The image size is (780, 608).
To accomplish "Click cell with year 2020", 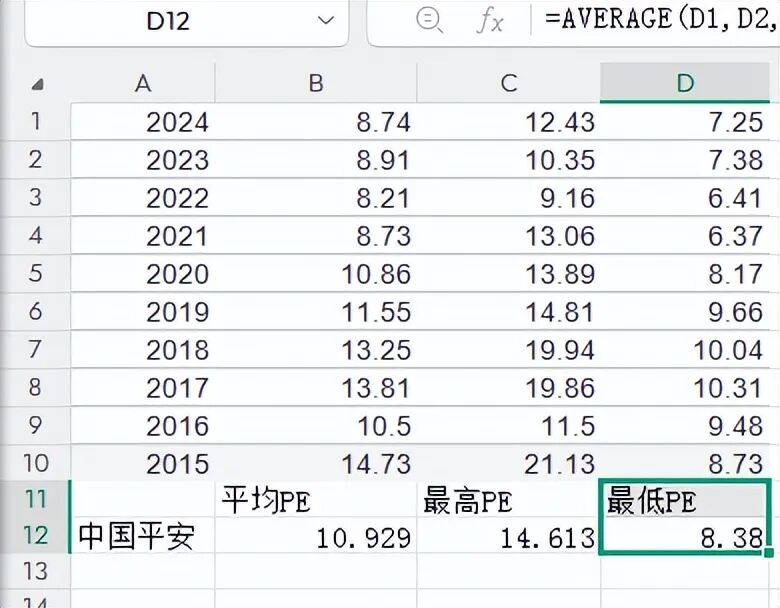I will point(143,274).
